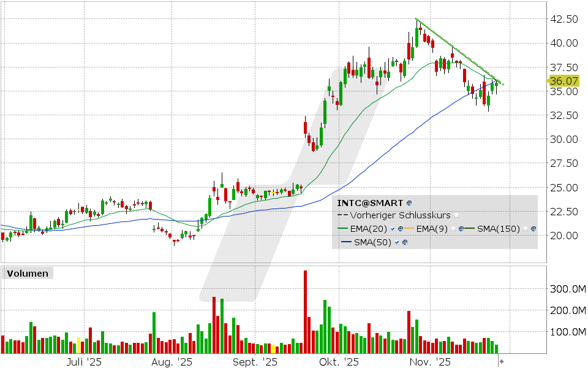Open settings via globe icon beside INTC@SMART
588x368 pixels.
[x=409, y=203]
